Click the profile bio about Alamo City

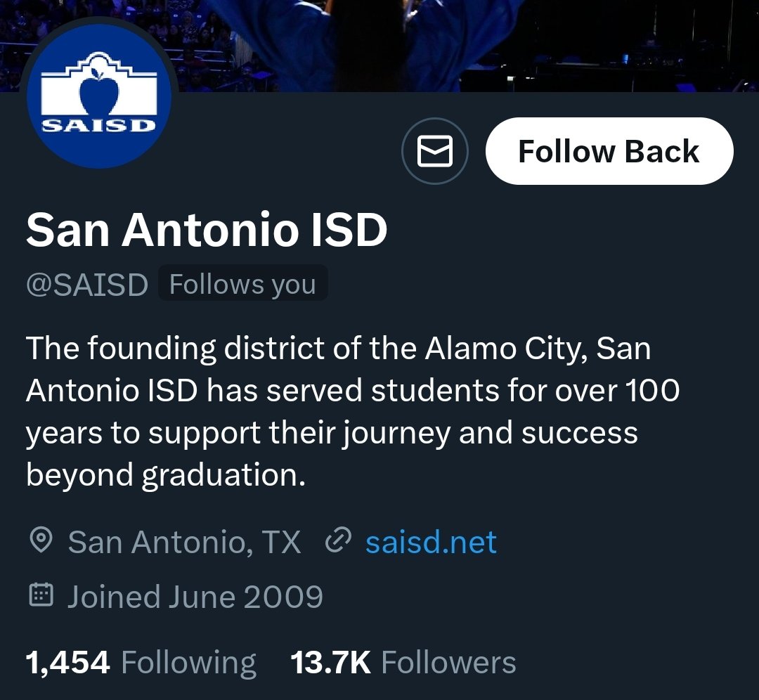353,411
